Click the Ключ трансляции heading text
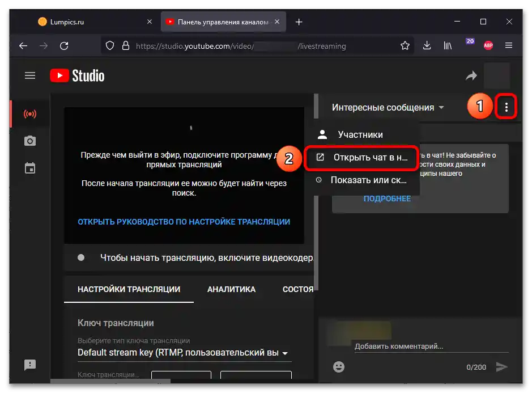Image resolution: width=532 pixels, height=393 pixels. tap(116, 323)
